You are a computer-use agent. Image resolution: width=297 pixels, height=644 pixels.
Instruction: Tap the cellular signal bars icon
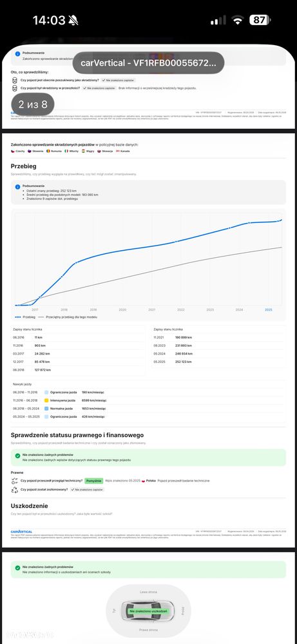pyautogui.click(x=218, y=20)
